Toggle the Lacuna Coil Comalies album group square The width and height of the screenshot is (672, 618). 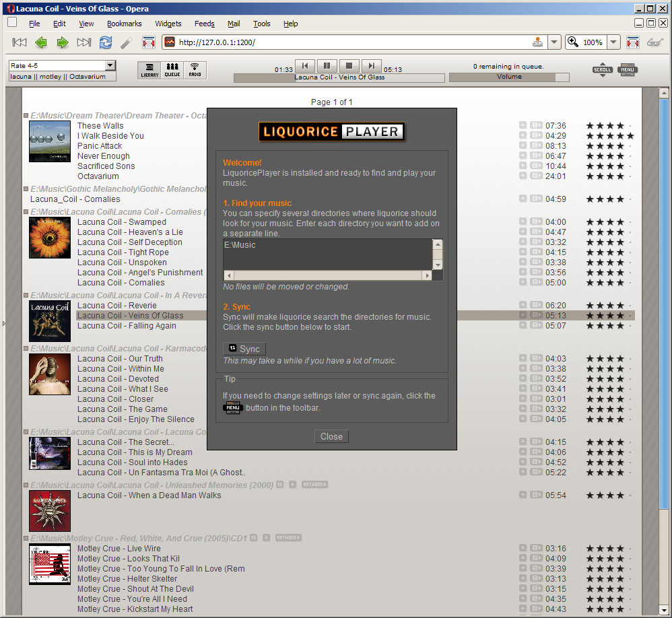[26, 211]
